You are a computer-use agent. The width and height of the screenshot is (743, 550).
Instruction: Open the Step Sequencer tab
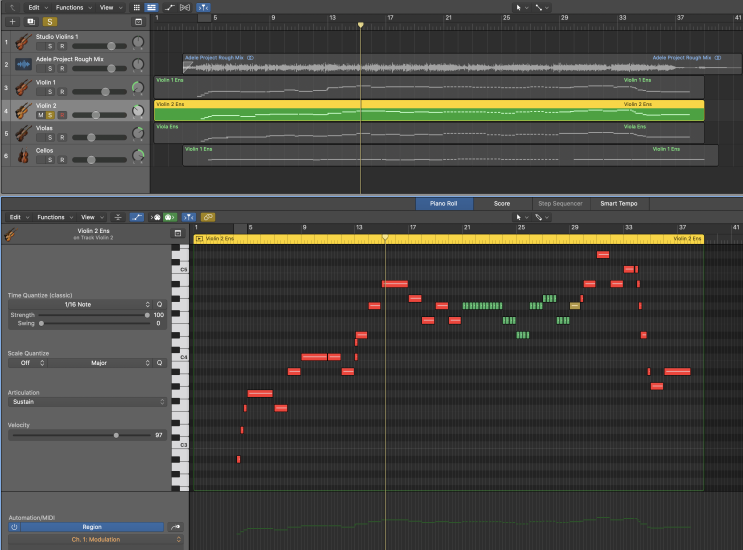click(x=560, y=204)
